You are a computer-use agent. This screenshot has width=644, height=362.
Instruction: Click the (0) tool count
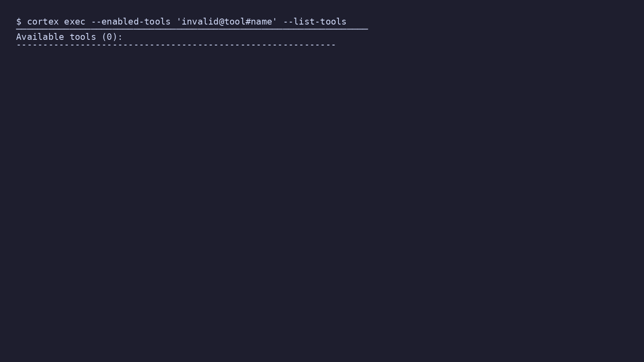coord(109,37)
